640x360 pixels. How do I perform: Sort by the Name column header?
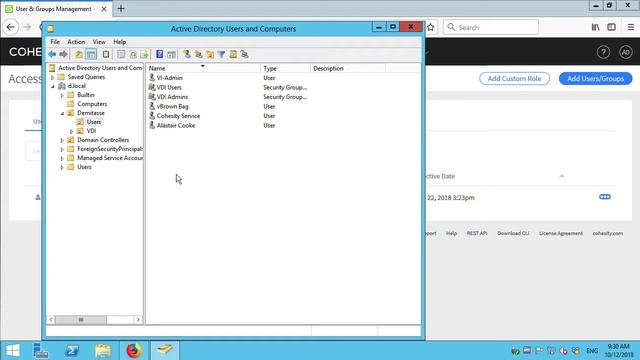coord(203,68)
